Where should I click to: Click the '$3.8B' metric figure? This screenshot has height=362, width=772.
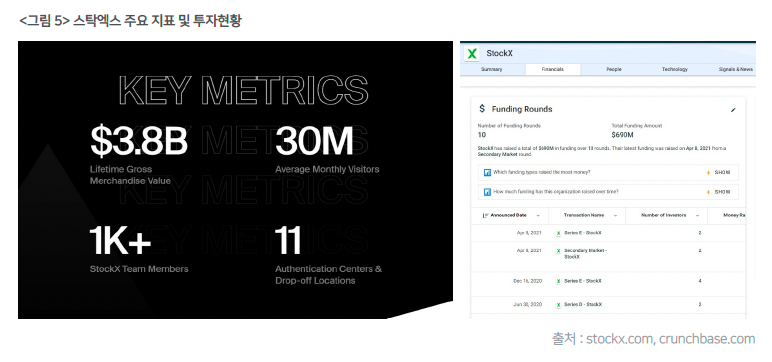pyautogui.click(x=139, y=141)
